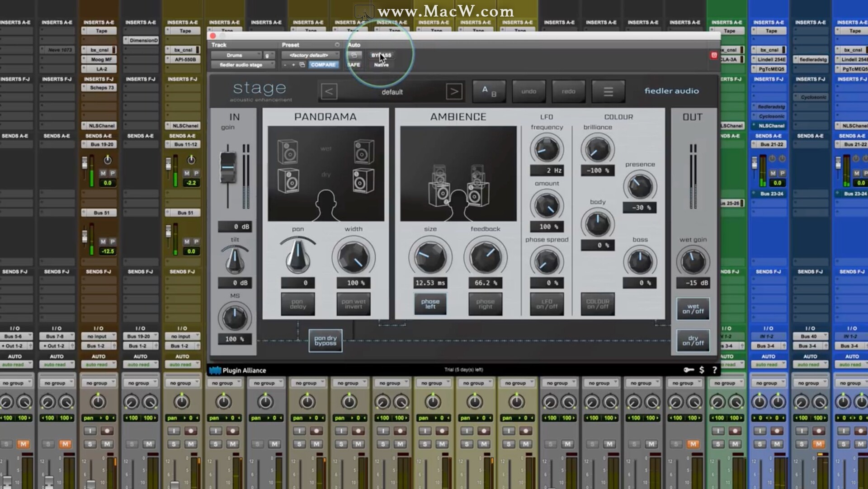The image size is (868, 489).
Task: Click the next preset arrow in stage
Action: [x=454, y=91]
